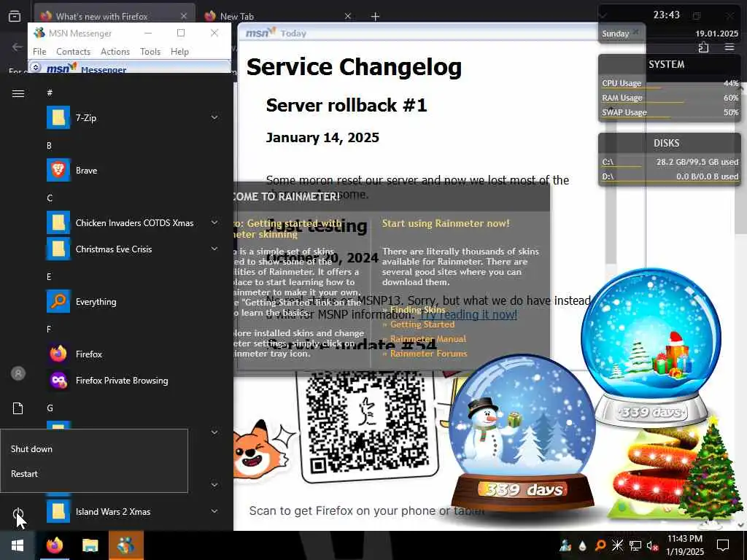The height and width of the screenshot is (560, 747).
Task: Click the D:\ disk usage entry
Action: 670,176
